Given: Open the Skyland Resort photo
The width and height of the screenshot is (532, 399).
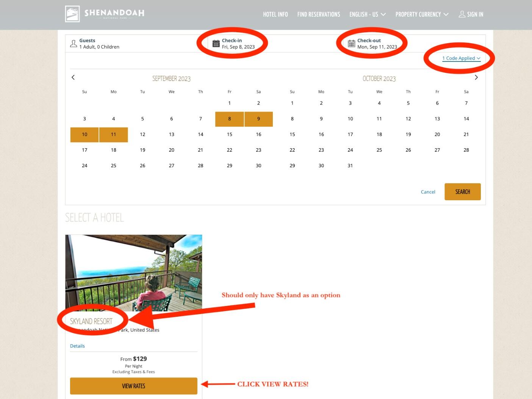Looking at the screenshot, I should point(134,273).
